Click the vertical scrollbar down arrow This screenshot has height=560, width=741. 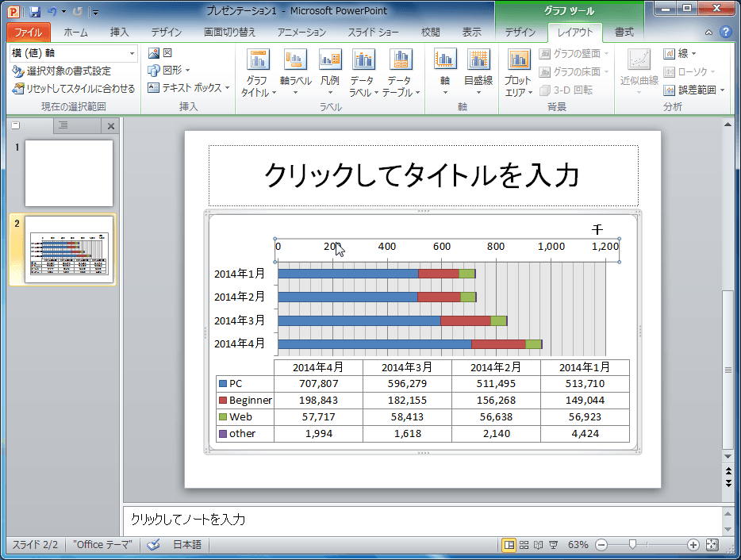point(728,457)
